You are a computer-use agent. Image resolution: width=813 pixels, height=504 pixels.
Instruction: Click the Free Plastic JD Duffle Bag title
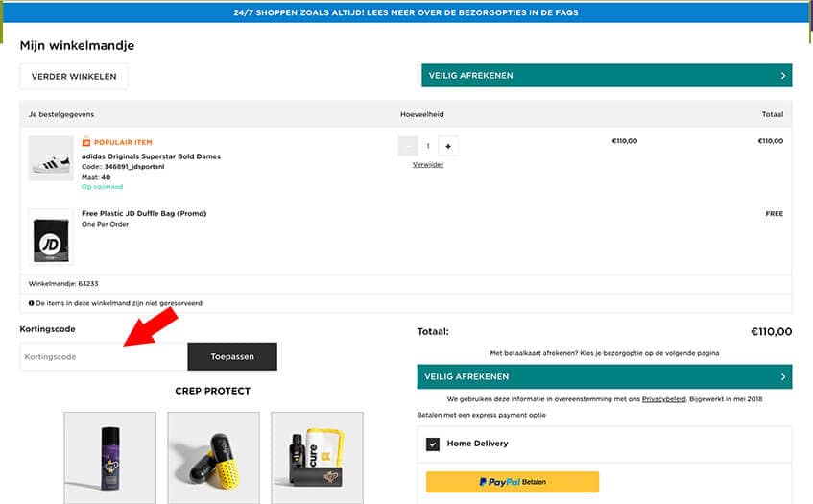[144, 213]
